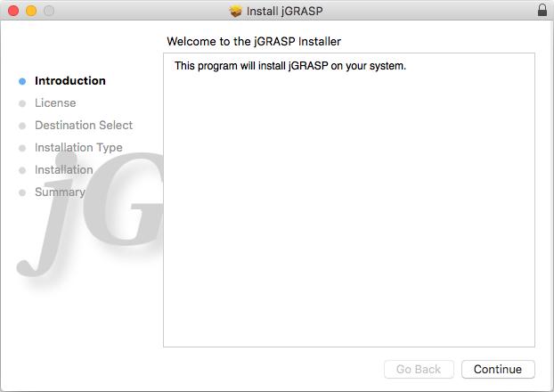This screenshot has width=554, height=392.
Task: Click the bullet beside Installation Type
Action: tap(22, 148)
